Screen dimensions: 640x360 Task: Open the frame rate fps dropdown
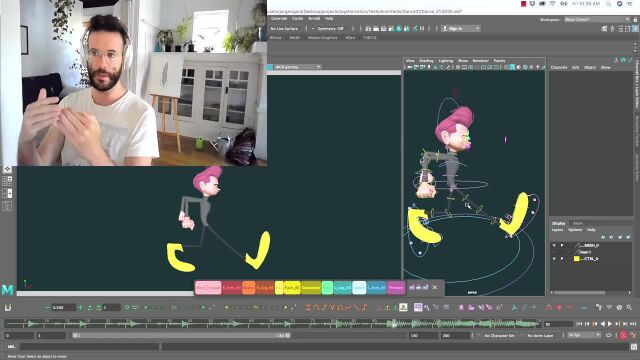pos(584,335)
